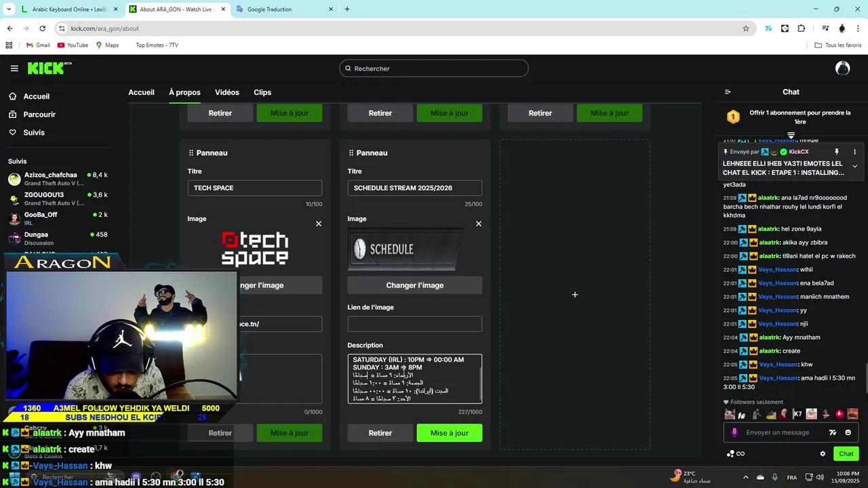Viewport: 868px width, 488px height.
Task: Open the Kick hamburger sidebar menu
Action: [x=14, y=68]
